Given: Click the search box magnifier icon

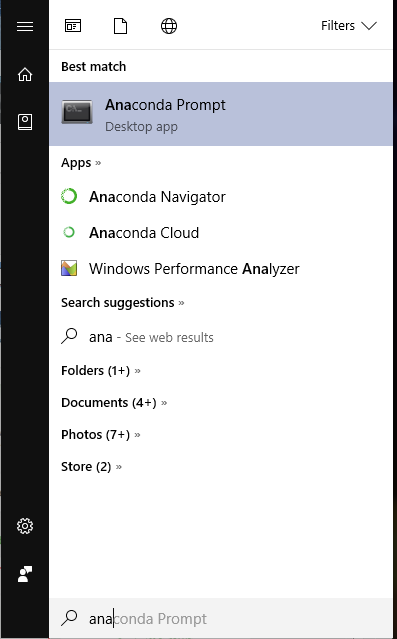Looking at the screenshot, I should pos(69,618).
